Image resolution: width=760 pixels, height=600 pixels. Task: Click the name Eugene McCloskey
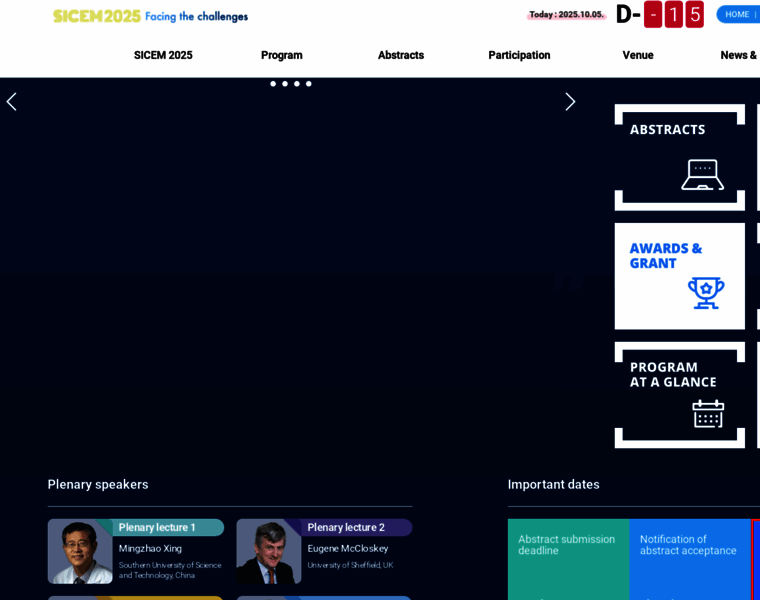[x=348, y=549]
